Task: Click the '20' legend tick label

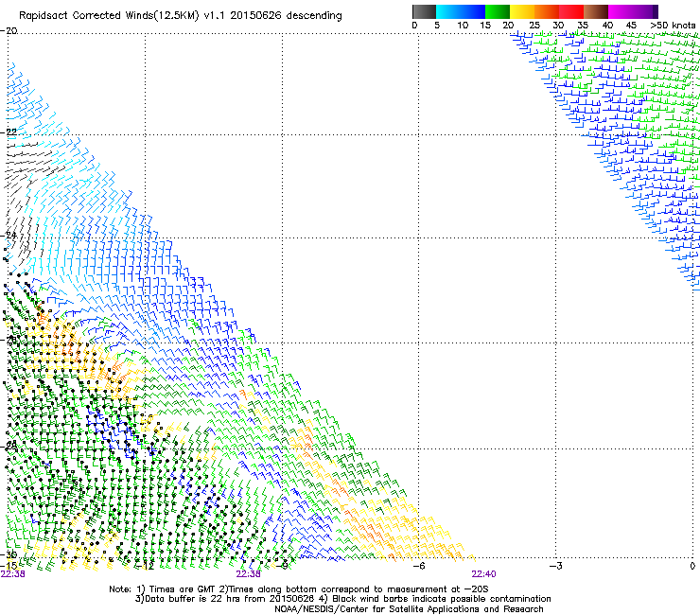Action: (508, 26)
